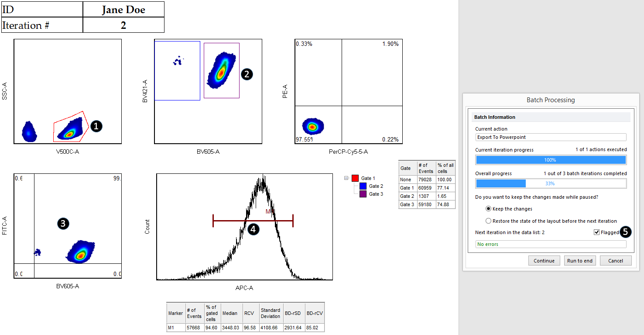This screenshot has width=644, height=335.
Task: Click the purple Gate 3 color swatch
Action: pyautogui.click(x=363, y=194)
